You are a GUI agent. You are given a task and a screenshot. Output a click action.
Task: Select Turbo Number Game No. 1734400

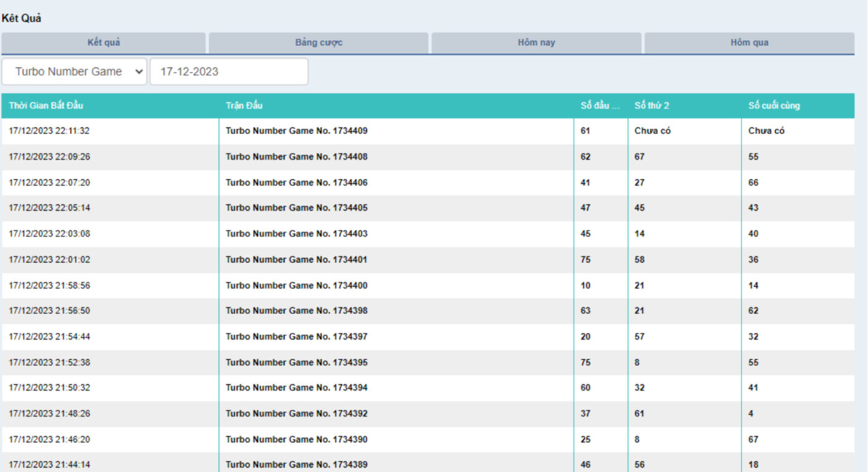tap(296, 285)
